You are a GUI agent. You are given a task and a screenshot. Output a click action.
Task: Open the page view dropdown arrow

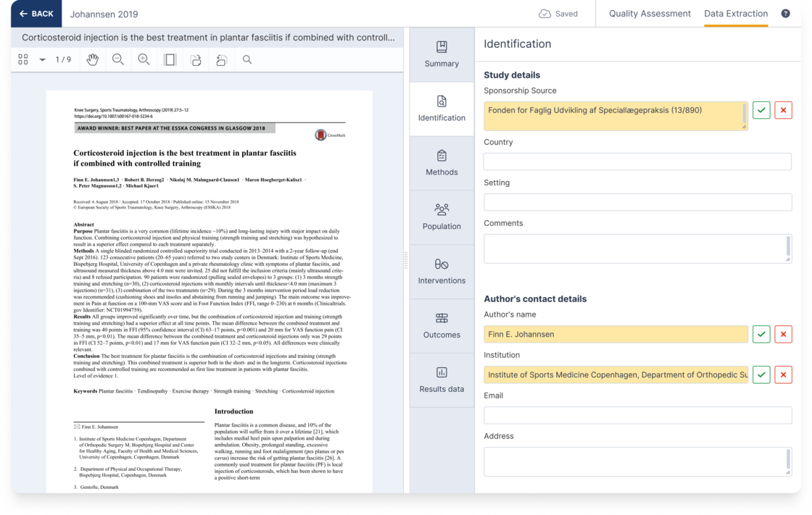(x=43, y=59)
